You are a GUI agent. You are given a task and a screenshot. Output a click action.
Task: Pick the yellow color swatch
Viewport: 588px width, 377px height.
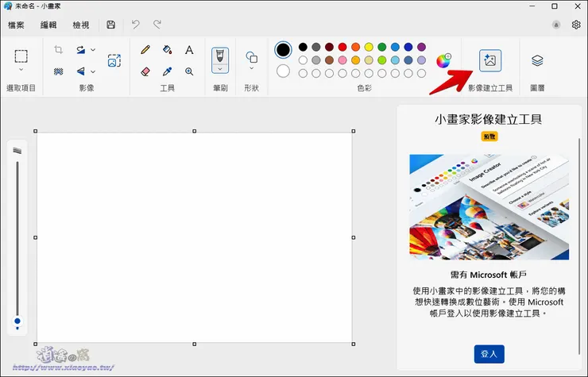click(369, 47)
